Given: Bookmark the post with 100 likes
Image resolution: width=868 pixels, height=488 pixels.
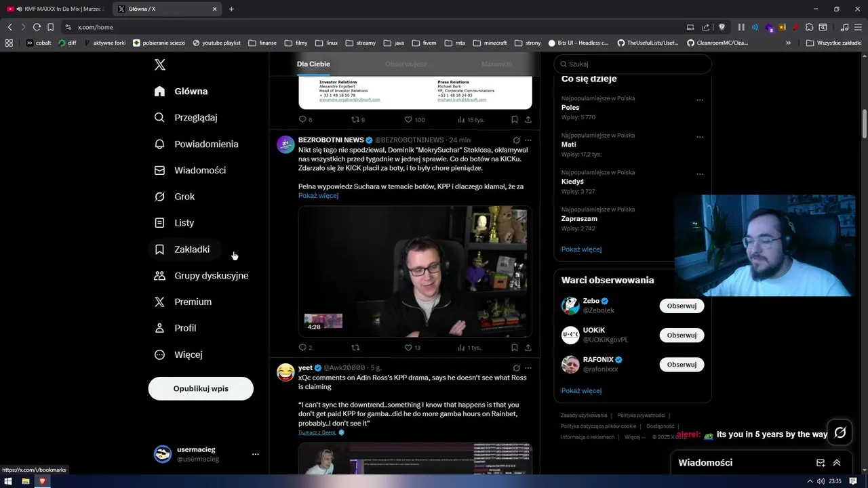Looking at the screenshot, I should coord(515,119).
